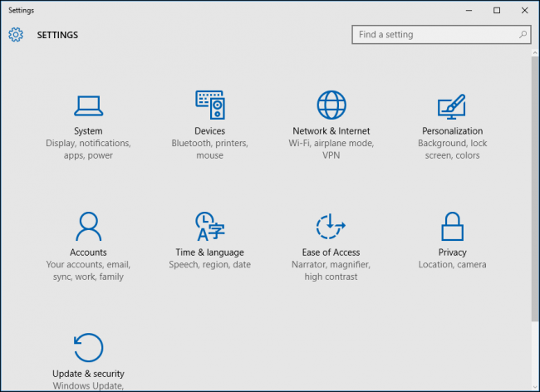Click 'Your accounts, email, sync, work, family' text
Screen dimensions: 540x392
point(88,271)
